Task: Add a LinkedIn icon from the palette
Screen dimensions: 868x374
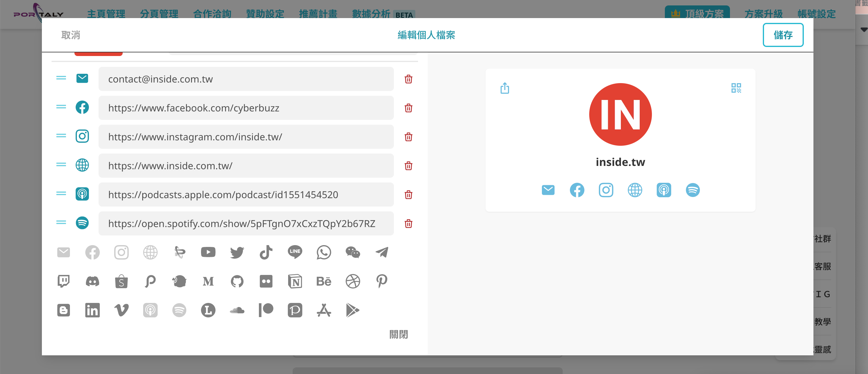Action: pyautogui.click(x=92, y=310)
